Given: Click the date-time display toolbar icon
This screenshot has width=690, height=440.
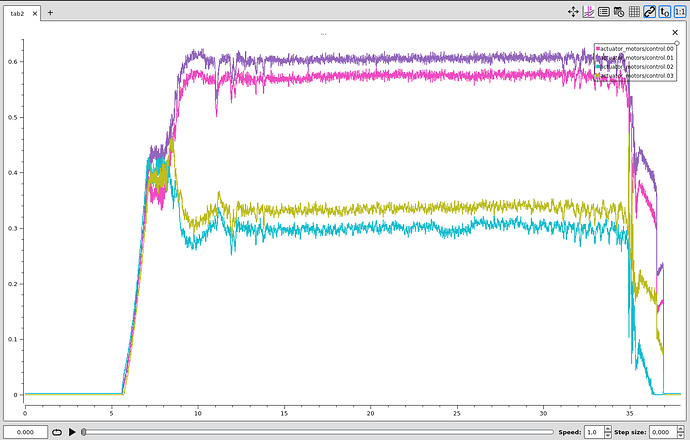Looking at the screenshot, I should (619, 12).
